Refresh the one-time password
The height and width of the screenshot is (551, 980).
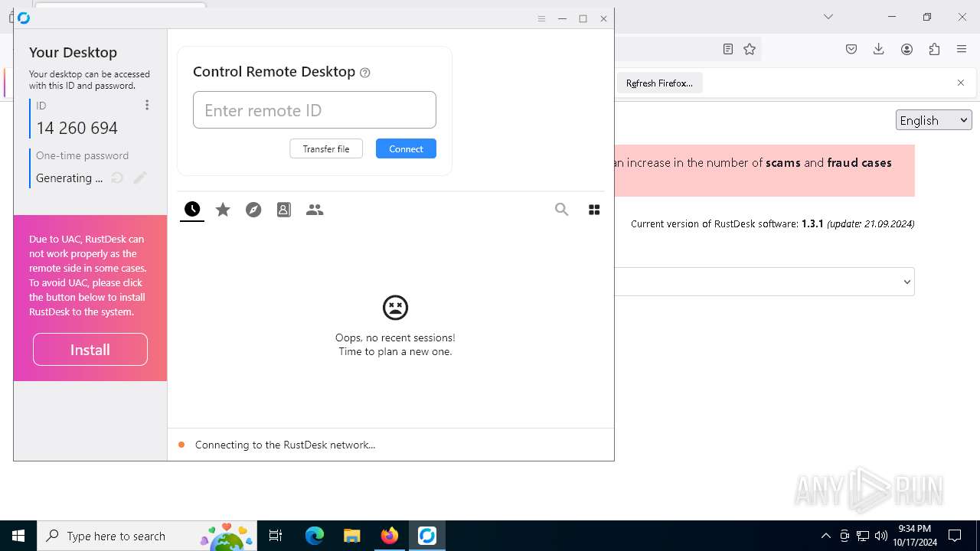click(117, 178)
